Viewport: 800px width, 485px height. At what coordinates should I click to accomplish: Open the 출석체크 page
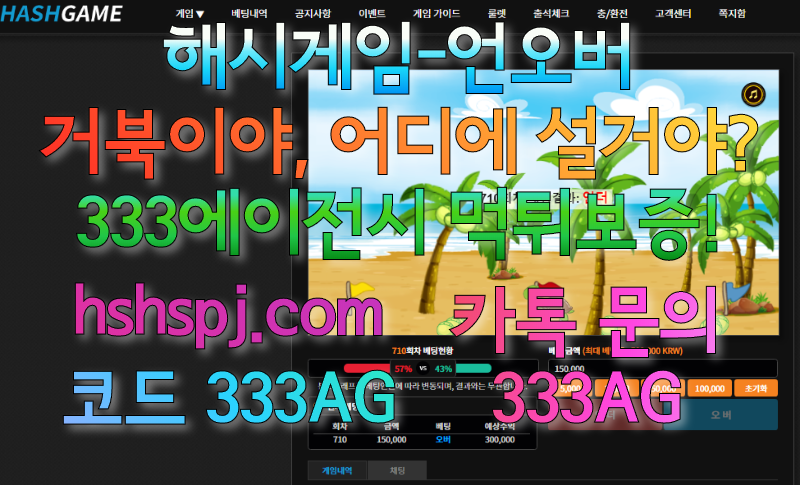tap(551, 14)
